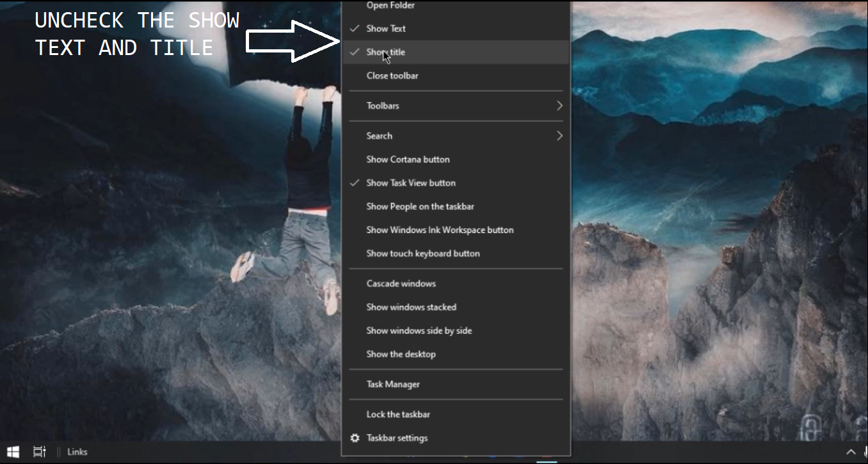Screen dimensions: 868x464
Task: Enable Show touch keyboard button
Action: [x=456, y=253]
